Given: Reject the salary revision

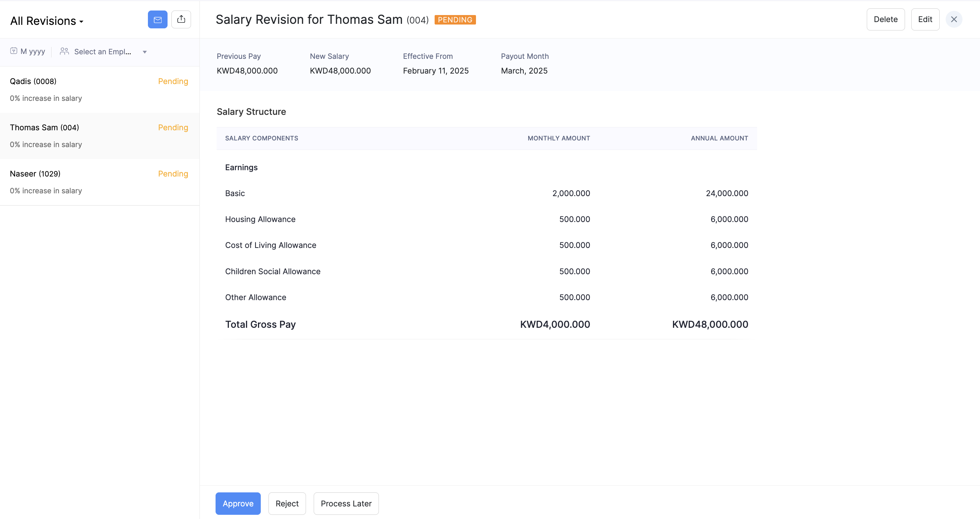Looking at the screenshot, I should (x=287, y=503).
